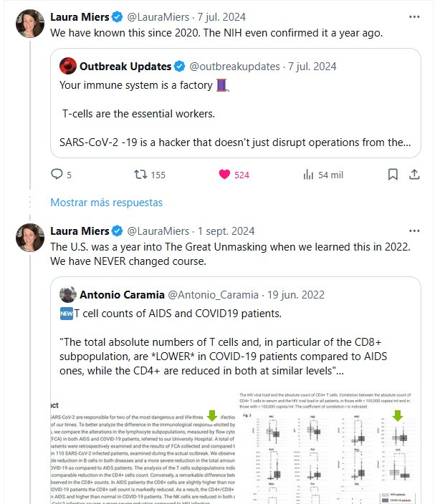The height and width of the screenshot is (504, 440).
Task: Click the reply icon with 5 replies
Action: click(x=58, y=174)
